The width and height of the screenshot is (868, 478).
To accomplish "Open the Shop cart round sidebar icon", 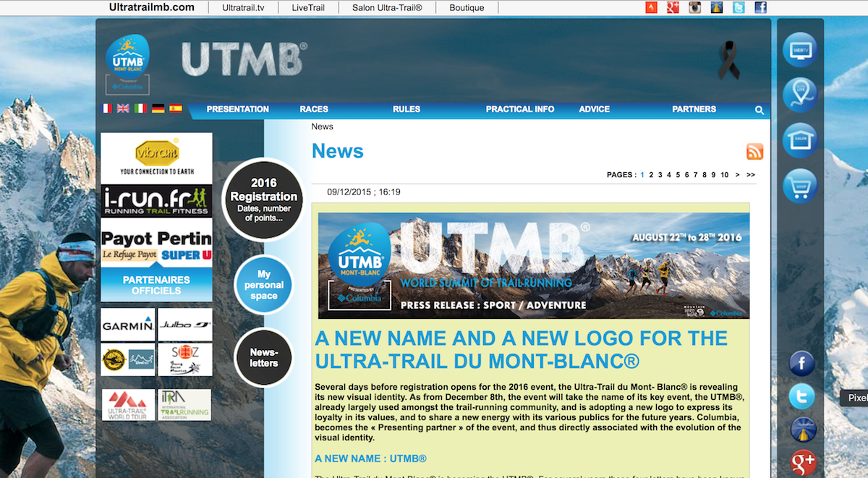I will 800,186.
